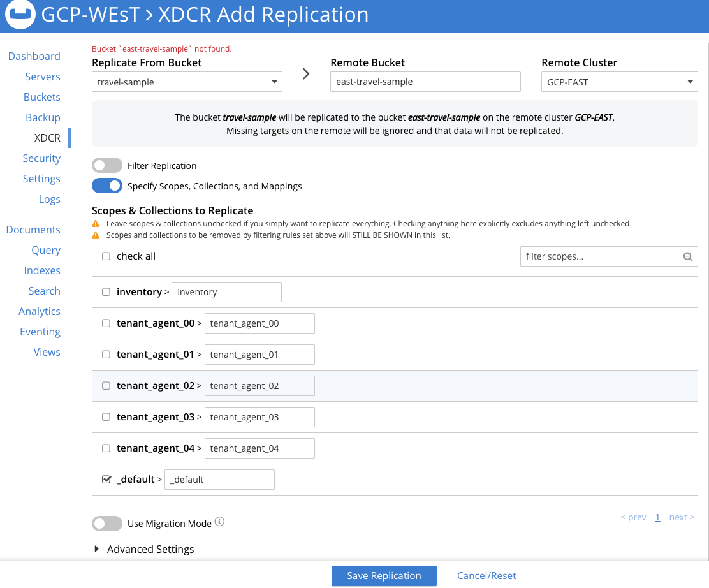The height and width of the screenshot is (588, 709).
Task: Click the Remote Bucket text field
Action: (425, 82)
